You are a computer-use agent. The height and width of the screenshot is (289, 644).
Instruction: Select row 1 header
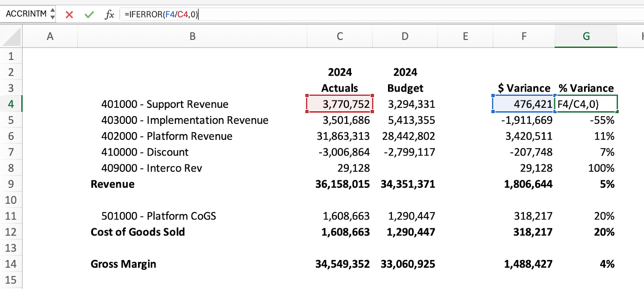(11, 56)
